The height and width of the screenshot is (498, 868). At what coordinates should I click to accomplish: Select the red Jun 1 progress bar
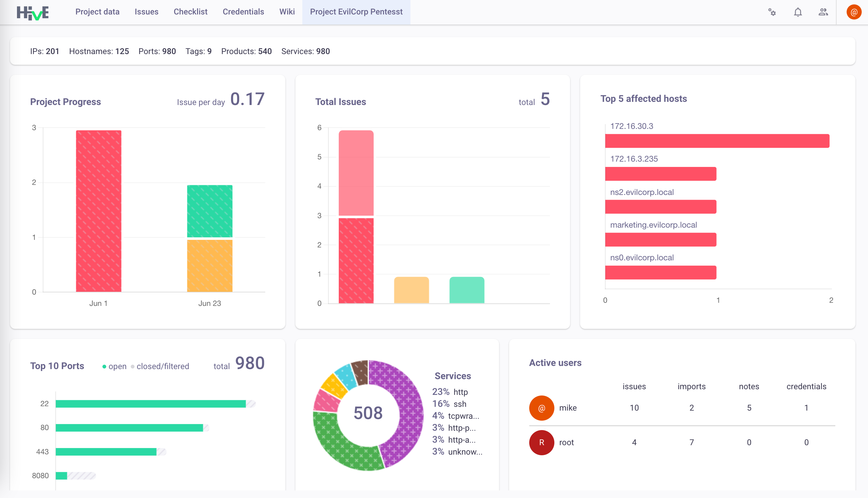[x=98, y=211]
